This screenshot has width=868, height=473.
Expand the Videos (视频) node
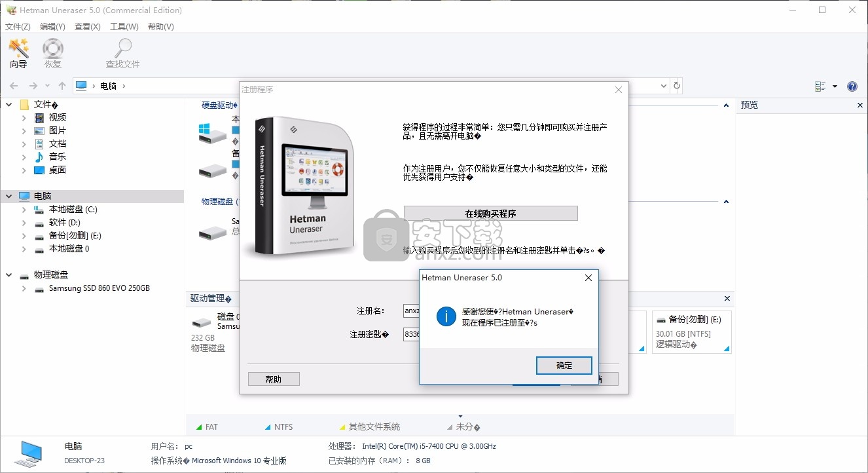point(24,118)
